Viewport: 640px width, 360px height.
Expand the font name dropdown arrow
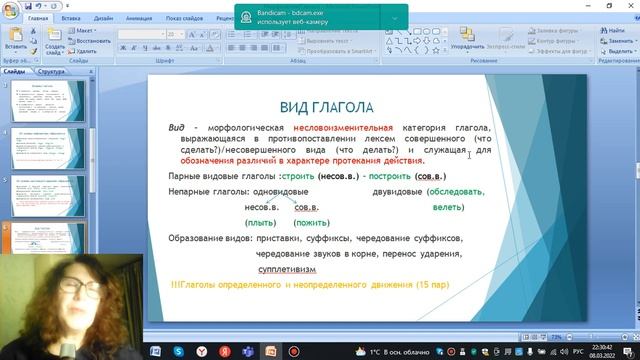pos(163,34)
